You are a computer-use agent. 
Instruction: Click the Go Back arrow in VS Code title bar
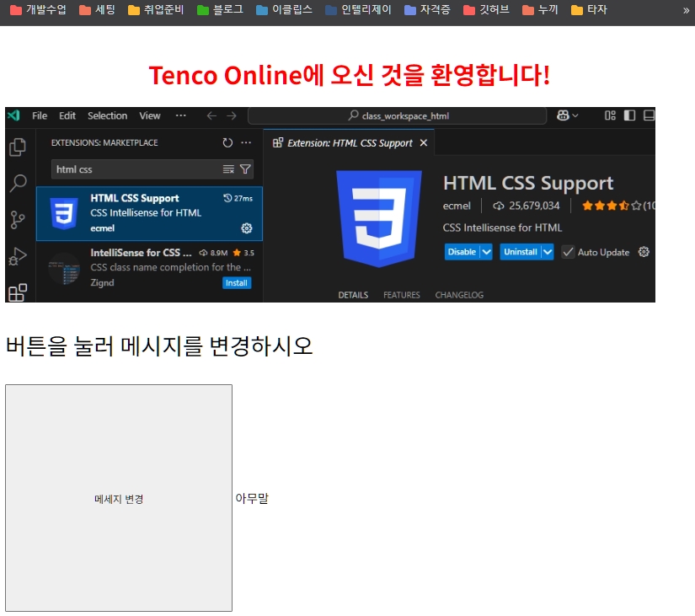click(211, 115)
